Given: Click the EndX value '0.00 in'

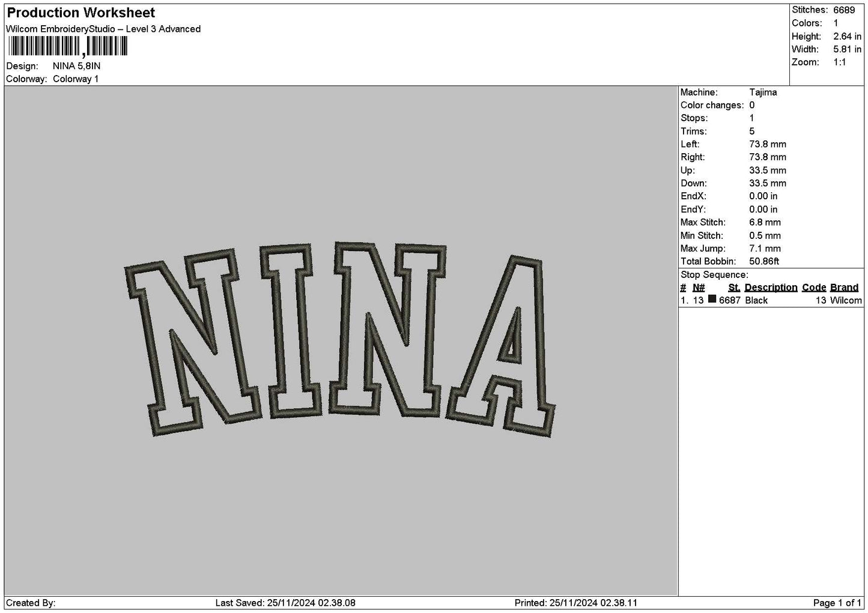Looking at the screenshot, I should [763, 196].
